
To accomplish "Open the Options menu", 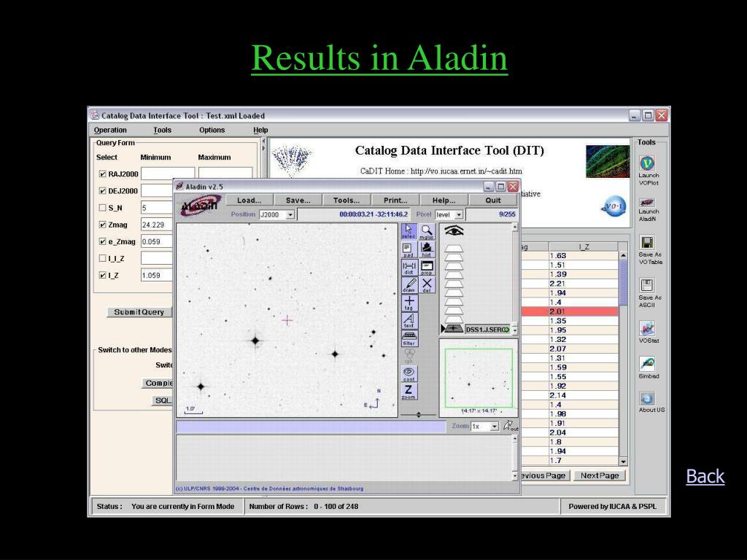I will click(x=212, y=130).
